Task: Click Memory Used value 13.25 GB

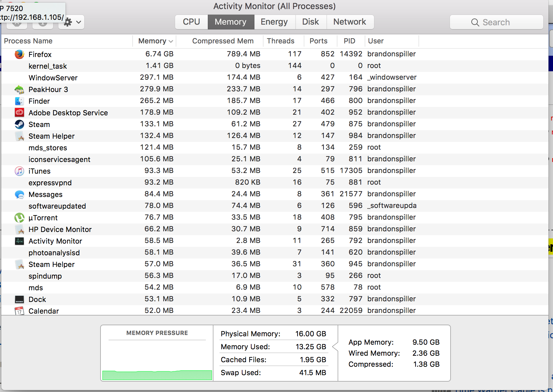Action: [311, 347]
